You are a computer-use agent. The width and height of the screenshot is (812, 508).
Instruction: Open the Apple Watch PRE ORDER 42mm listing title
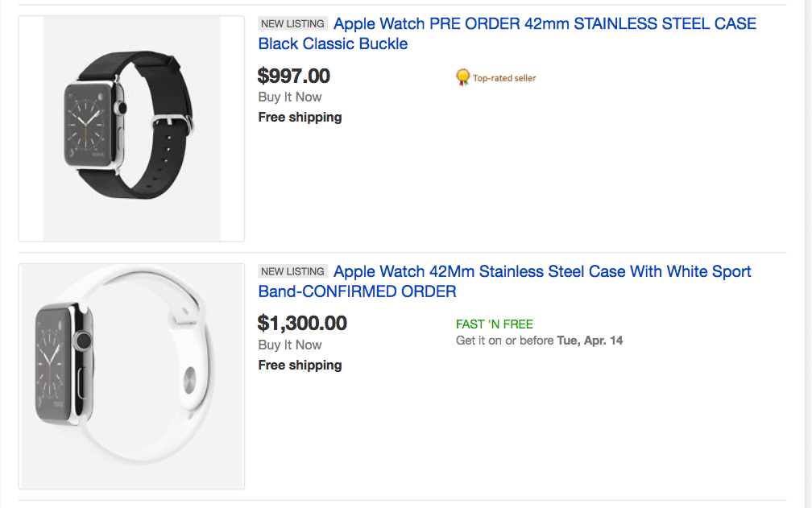[x=506, y=34]
